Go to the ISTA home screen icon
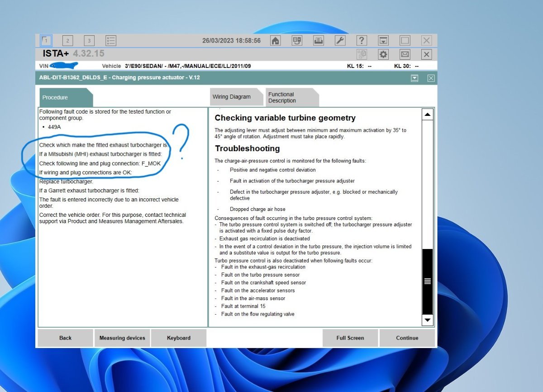Image resolution: width=543 pixels, height=392 pixels. click(x=275, y=41)
